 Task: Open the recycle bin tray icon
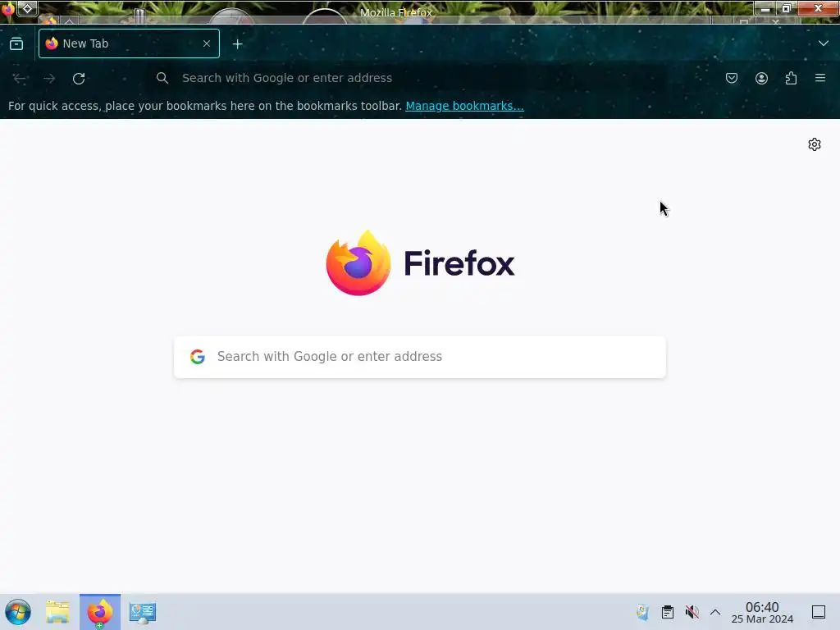642,612
